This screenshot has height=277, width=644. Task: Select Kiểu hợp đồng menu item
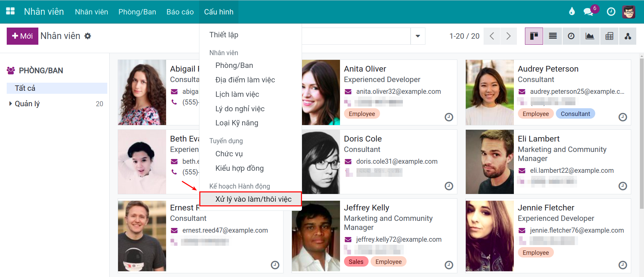tap(239, 168)
